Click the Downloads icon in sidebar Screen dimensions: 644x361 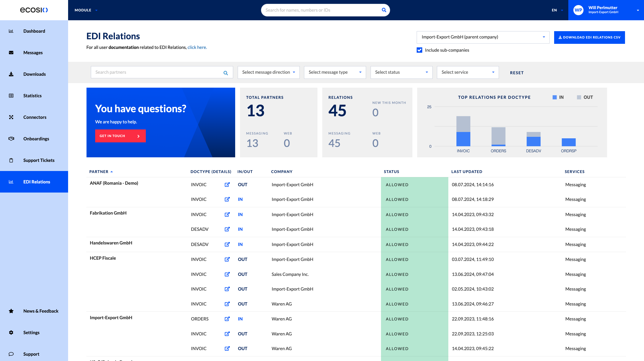point(11,74)
